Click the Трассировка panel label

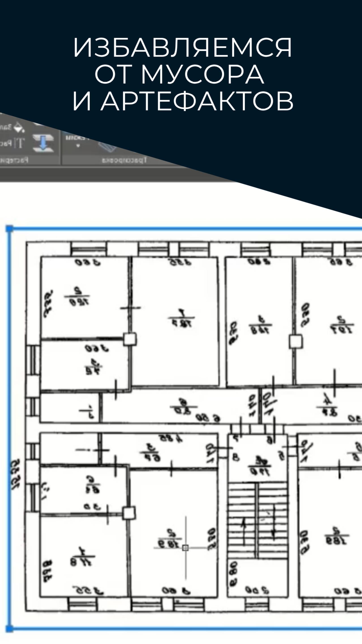pyautogui.click(x=124, y=160)
